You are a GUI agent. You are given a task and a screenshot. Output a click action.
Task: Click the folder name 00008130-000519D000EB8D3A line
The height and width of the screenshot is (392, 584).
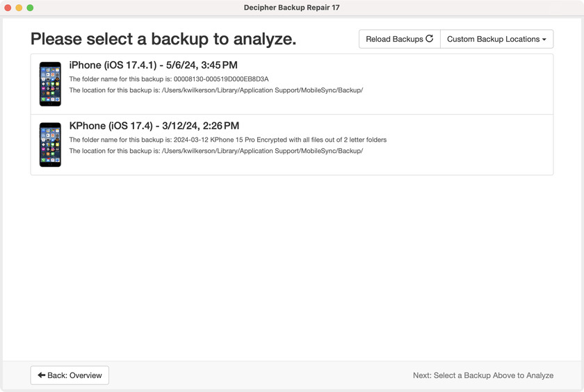click(169, 79)
